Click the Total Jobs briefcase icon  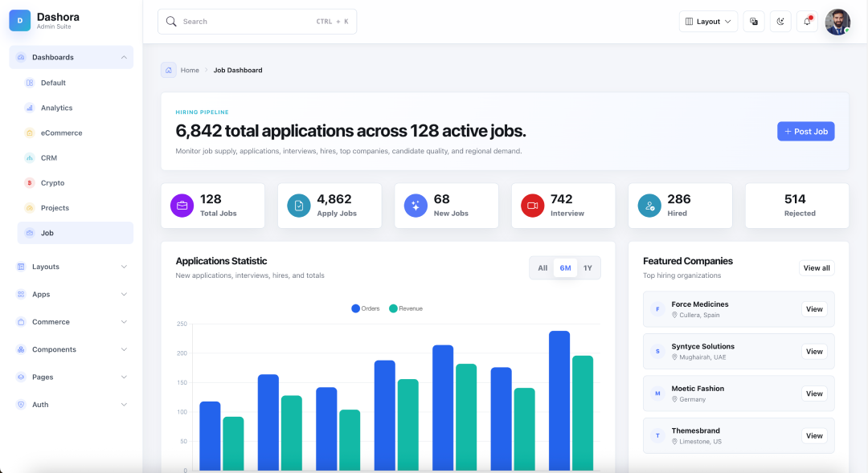click(x=182, y=206)
